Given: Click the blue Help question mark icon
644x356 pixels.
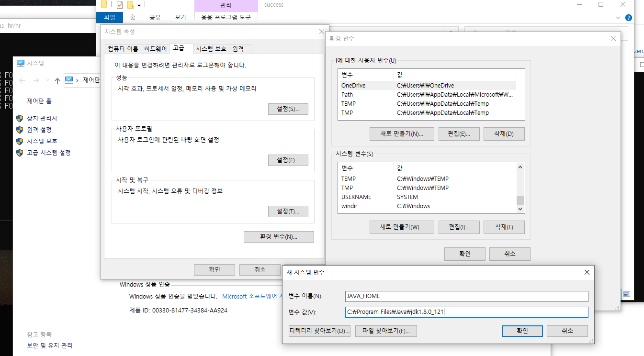Looking at the screenshot, I should 629,18.
